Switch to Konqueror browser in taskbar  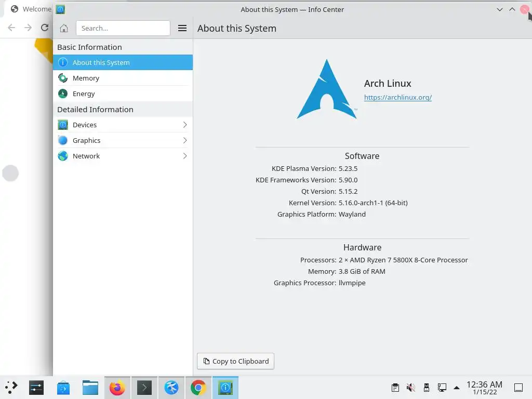pyautogui.click(x=171, y=388)
